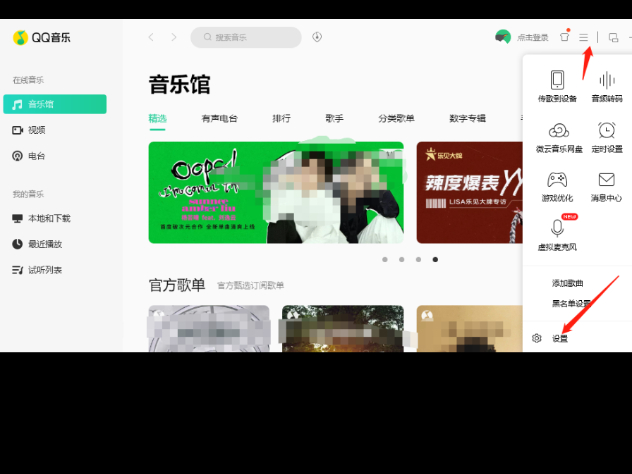Switch to mini mode window icon
The image size is (632, 474).
click(x=613, y=37)
